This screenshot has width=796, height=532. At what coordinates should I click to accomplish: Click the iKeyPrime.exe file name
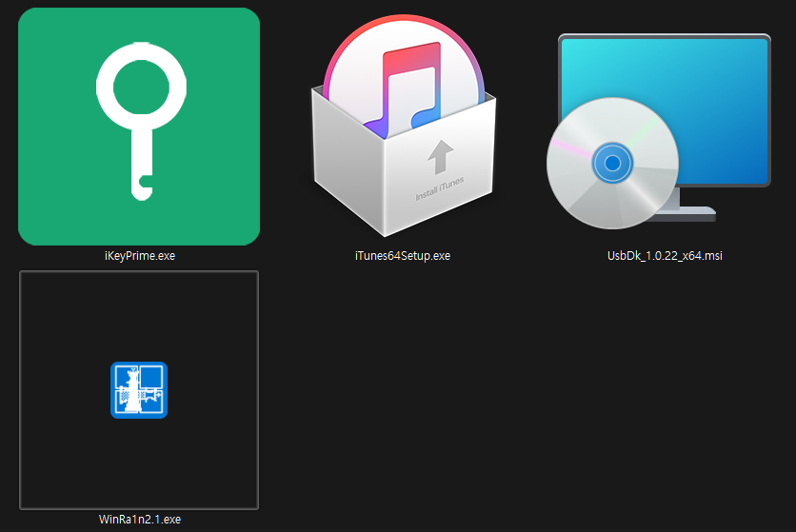140,256
